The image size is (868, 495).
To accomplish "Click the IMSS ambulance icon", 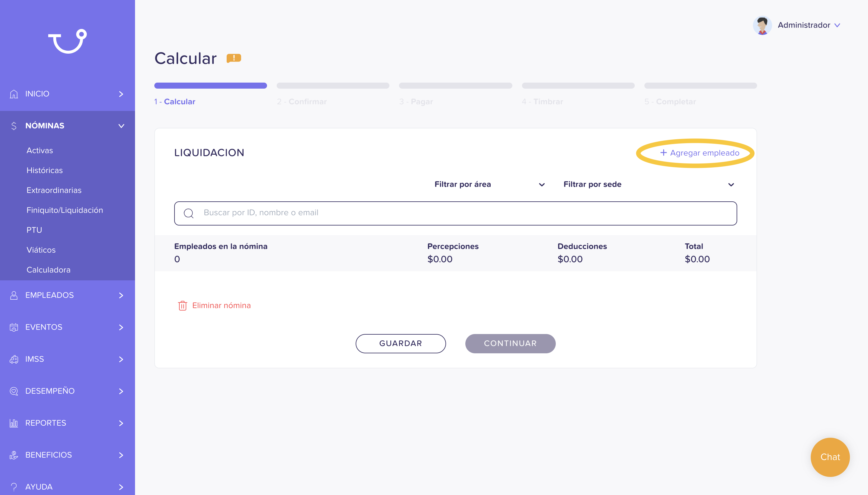I will (14, 359).
